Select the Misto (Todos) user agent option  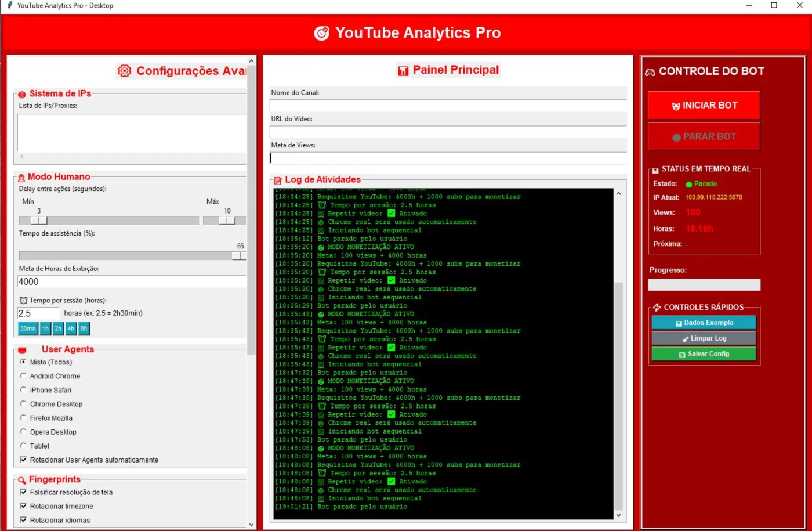click(23, 362)
